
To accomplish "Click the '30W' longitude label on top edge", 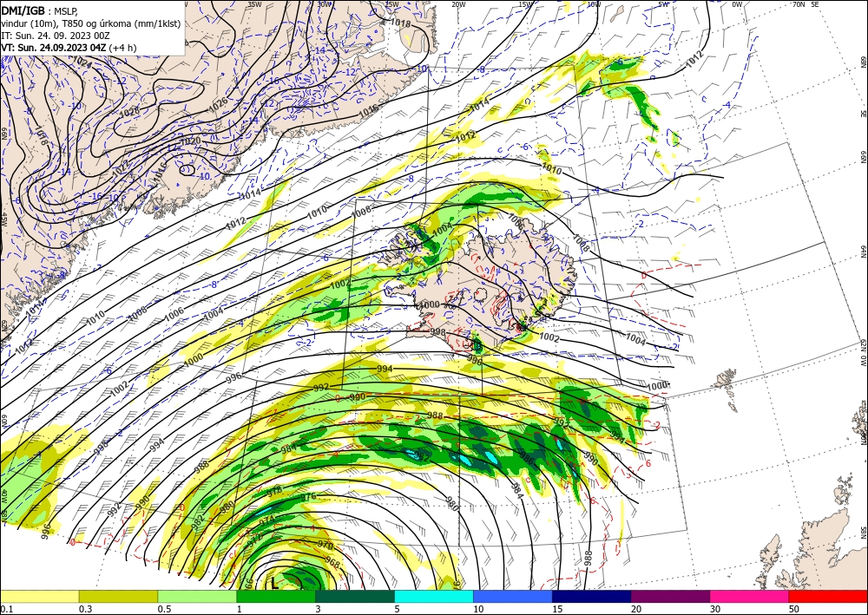I will click(x=325, y=4).
